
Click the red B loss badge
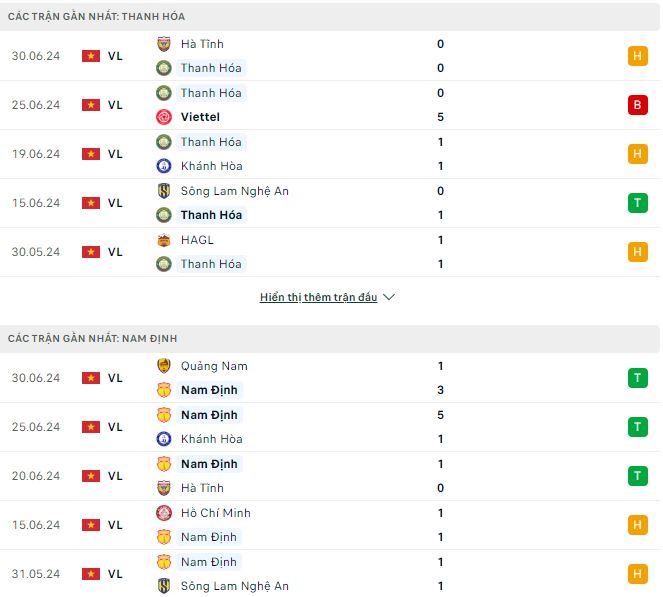pos(638,105)
